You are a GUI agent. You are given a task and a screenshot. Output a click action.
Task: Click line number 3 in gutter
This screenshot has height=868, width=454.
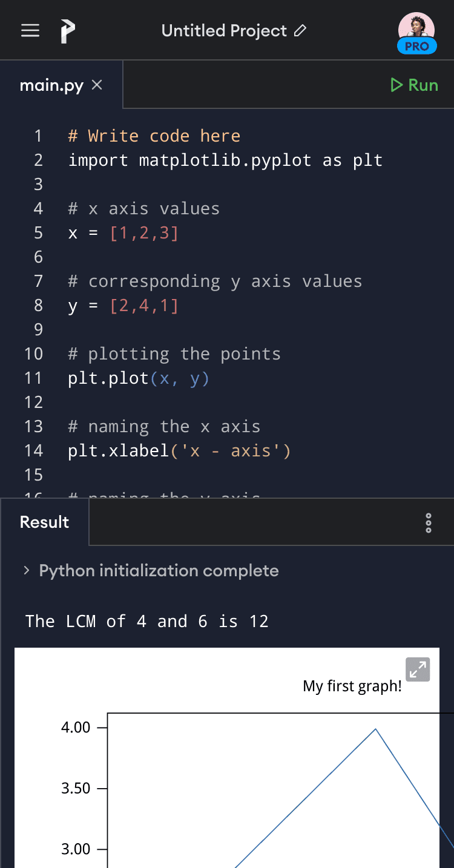[x=38, y=184]
